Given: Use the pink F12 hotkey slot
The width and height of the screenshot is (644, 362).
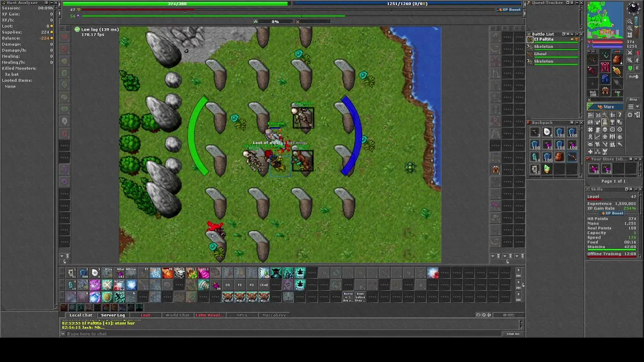Looking at the screenshot, I should coord(204,273).
